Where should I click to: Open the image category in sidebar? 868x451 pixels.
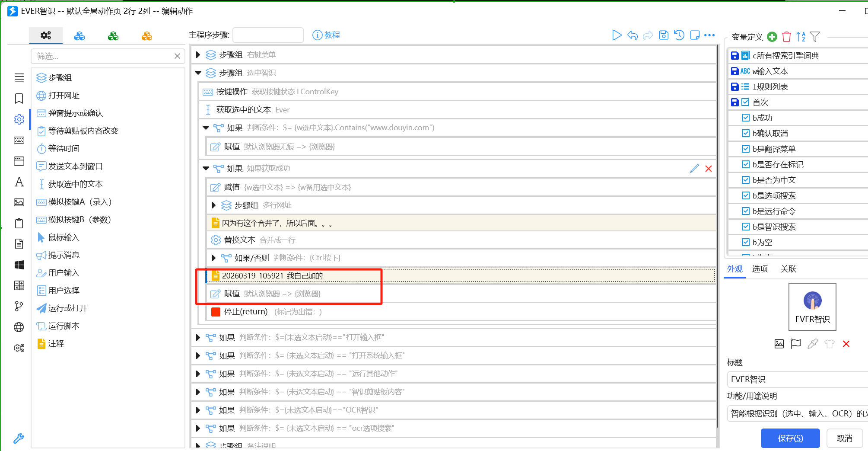(19, 202)
